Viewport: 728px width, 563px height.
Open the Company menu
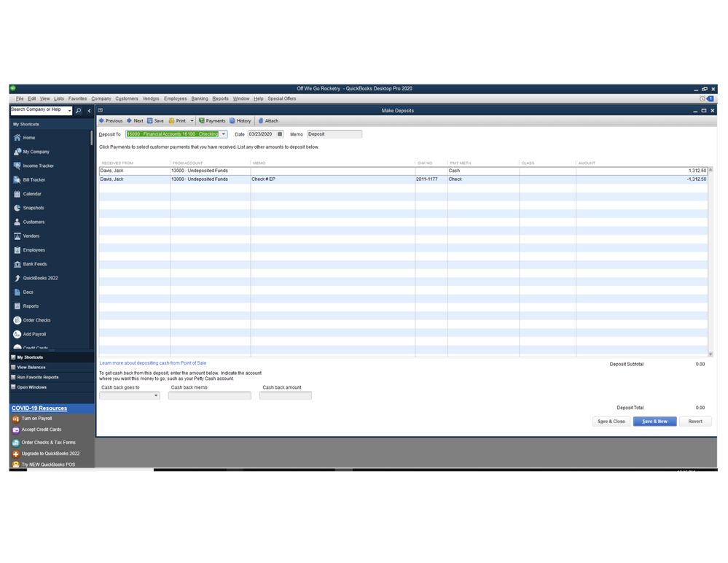click(x=101, y=98)
